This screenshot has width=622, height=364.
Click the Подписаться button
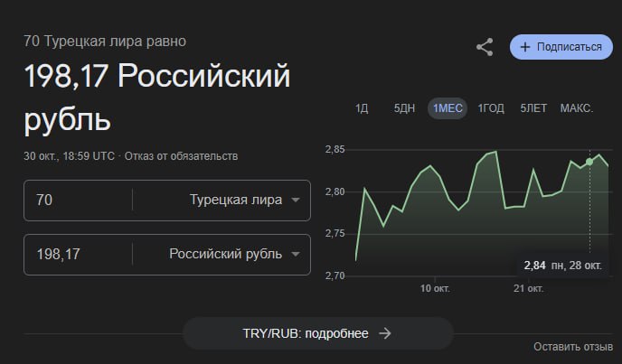[x=561, y=47]
